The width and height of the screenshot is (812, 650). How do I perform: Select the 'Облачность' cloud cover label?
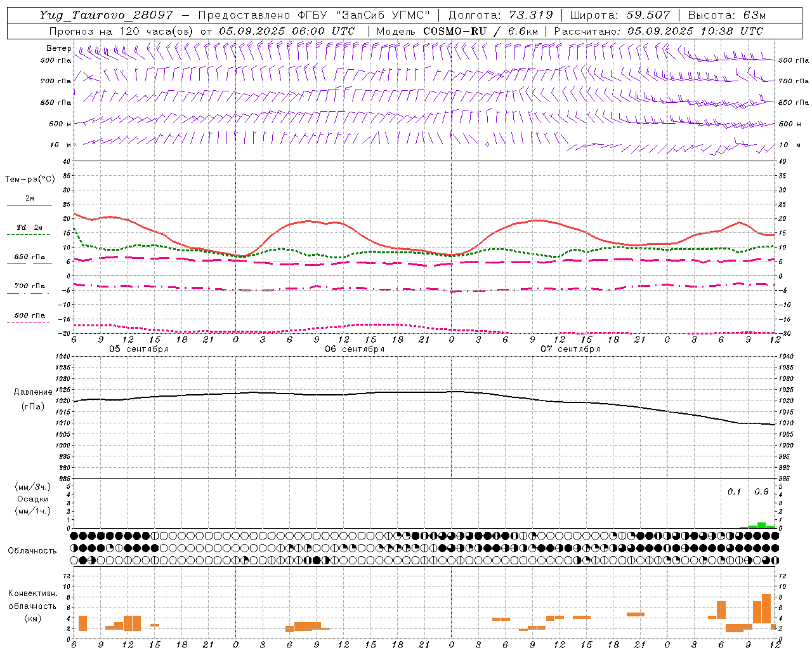32,551
